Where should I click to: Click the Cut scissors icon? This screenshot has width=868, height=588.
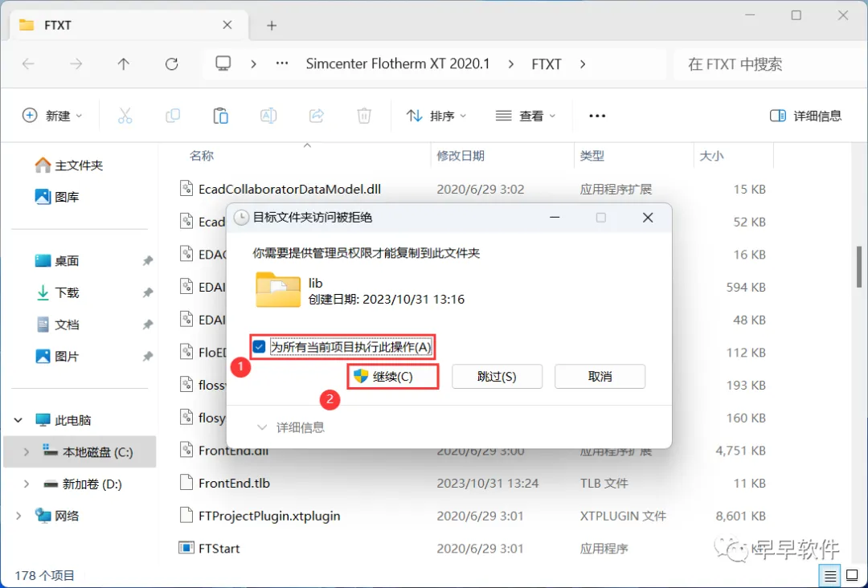click(x=125, y=116)
